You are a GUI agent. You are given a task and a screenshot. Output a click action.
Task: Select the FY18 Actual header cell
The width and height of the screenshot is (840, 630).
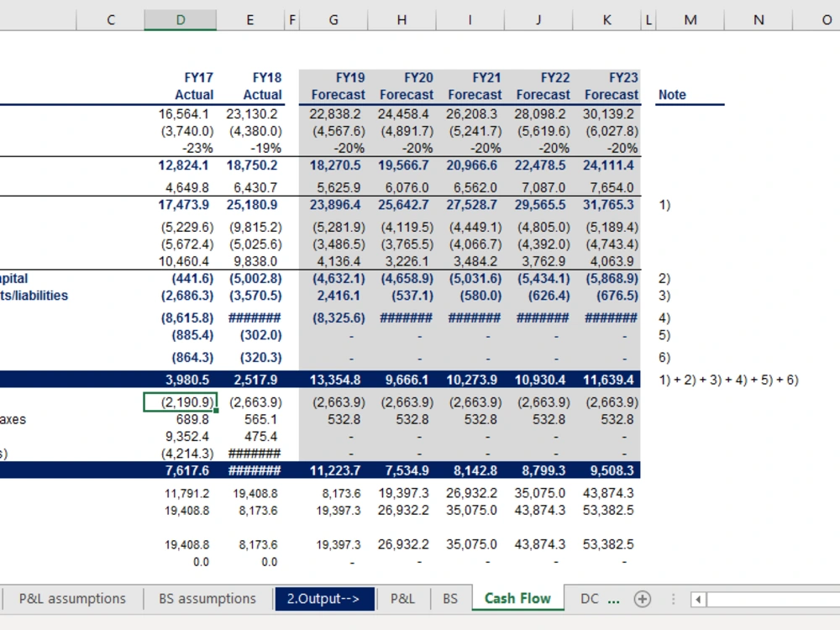coord(262,87)
